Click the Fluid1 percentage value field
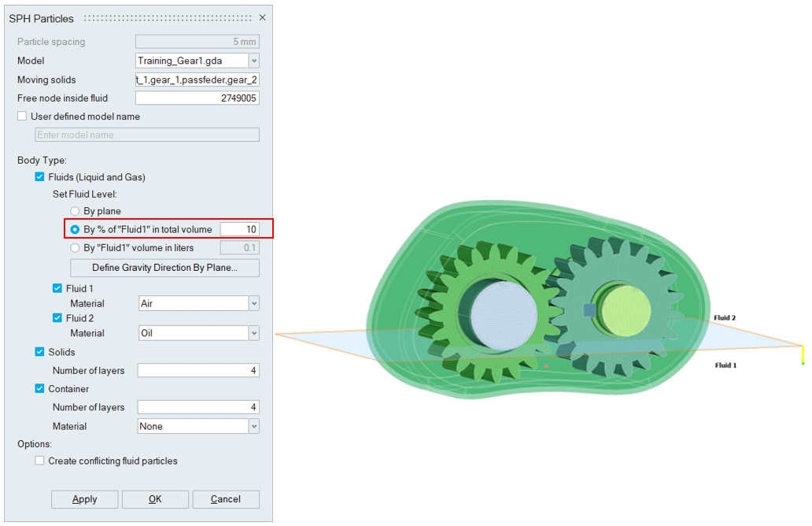 (x=239, y=229)
